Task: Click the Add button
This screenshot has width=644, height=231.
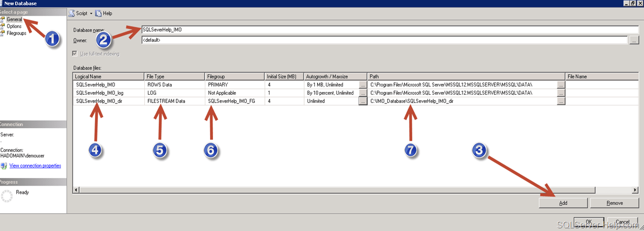Action: 562,203
